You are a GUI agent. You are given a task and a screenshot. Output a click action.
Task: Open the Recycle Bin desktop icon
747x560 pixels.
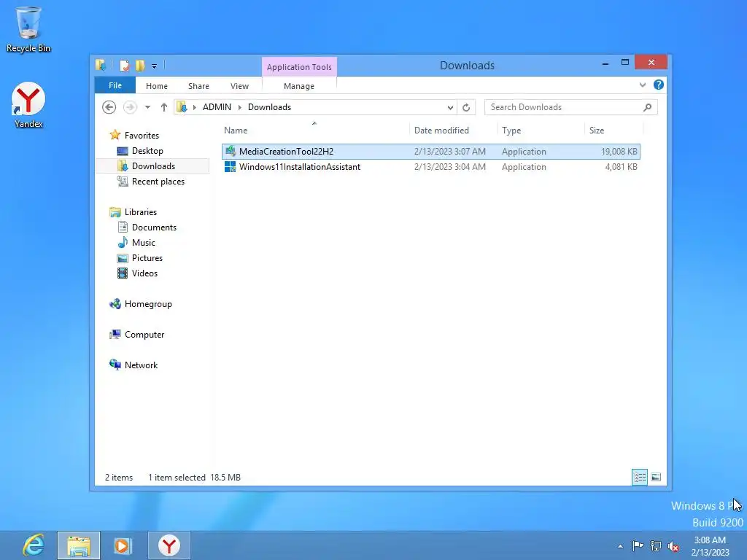pos(28,29)
